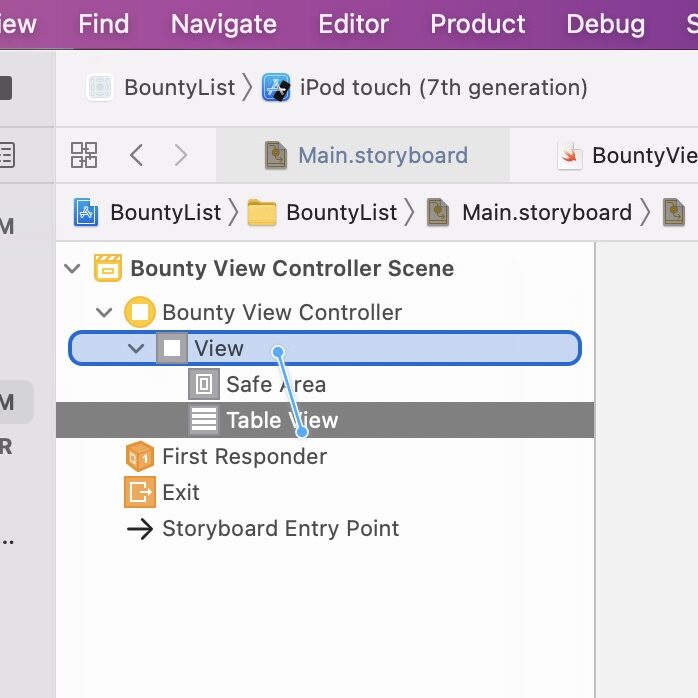Screen dimensions: 698x698
Task: Collapse the View disclosure triangle
Action: click(136, 348)
